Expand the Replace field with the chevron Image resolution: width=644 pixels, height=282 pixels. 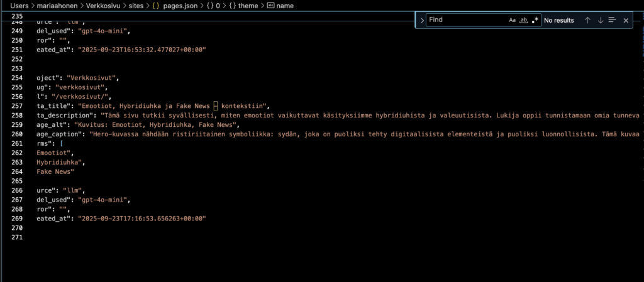422,20
